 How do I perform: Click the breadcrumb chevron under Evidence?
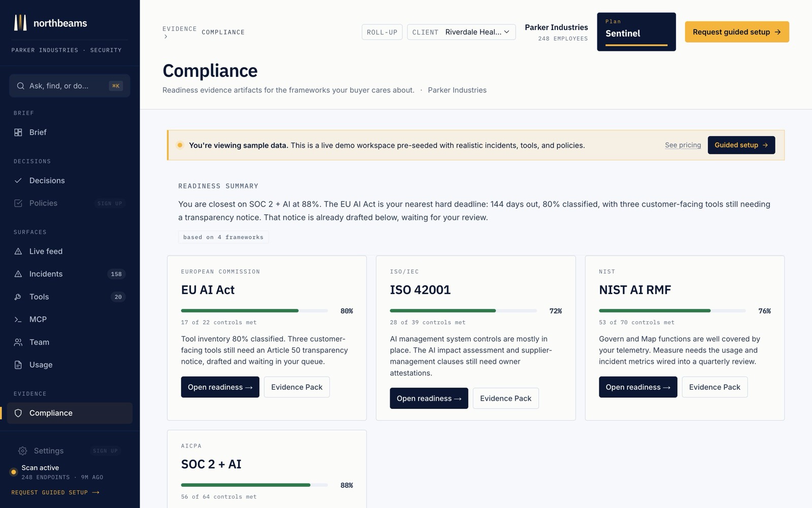pyautogui.click(x=165, y=37)
